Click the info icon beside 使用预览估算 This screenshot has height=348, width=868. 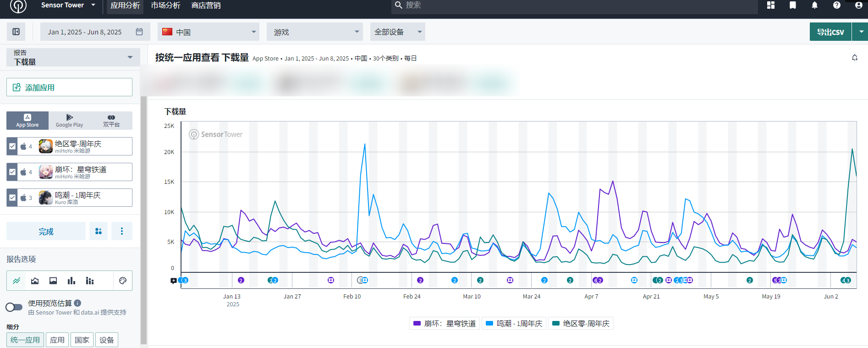pos(77,303)
